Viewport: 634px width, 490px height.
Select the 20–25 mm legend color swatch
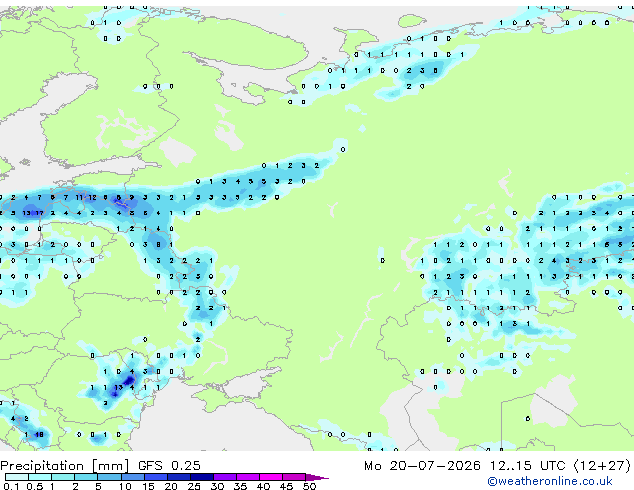179,477
